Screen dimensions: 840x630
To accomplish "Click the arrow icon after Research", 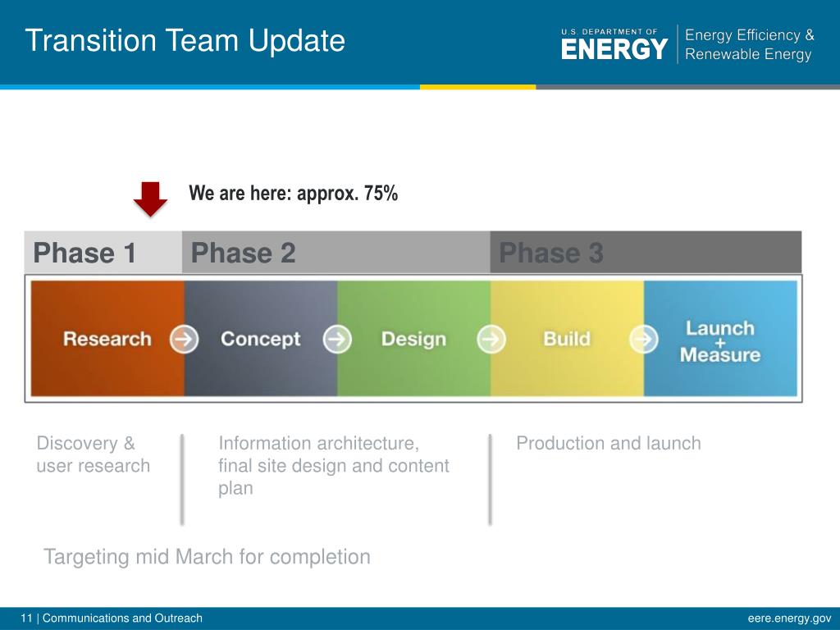I will click(x=185, y=339).
